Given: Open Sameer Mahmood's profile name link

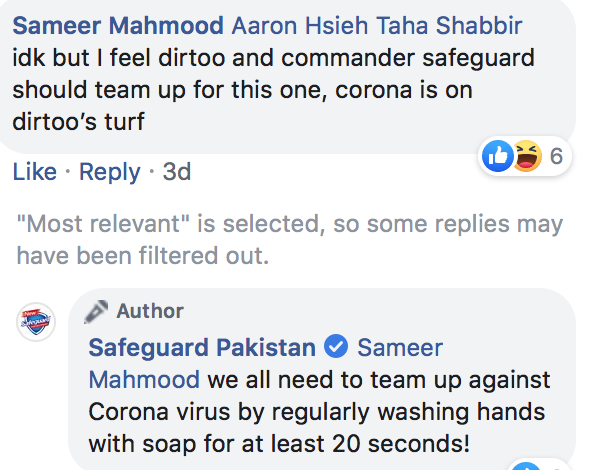Looking at the screenshot, I should click(118, 26).
